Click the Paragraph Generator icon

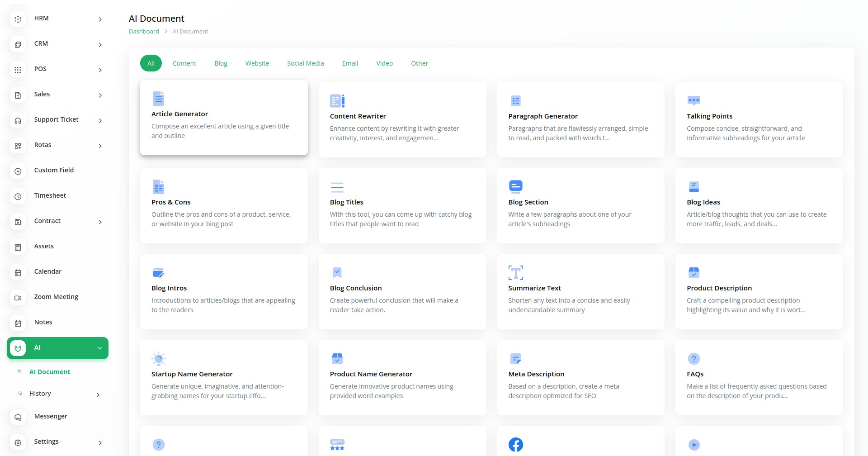[516, 100]
